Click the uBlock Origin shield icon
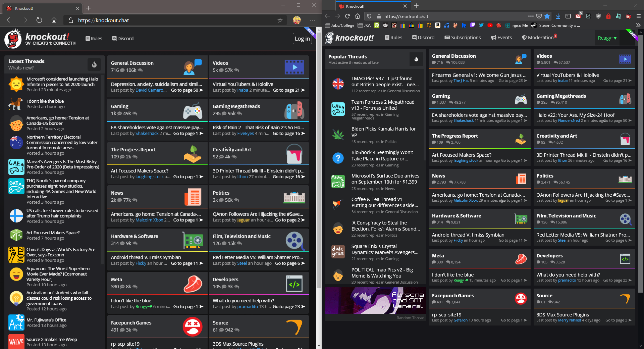 point(598,16)
